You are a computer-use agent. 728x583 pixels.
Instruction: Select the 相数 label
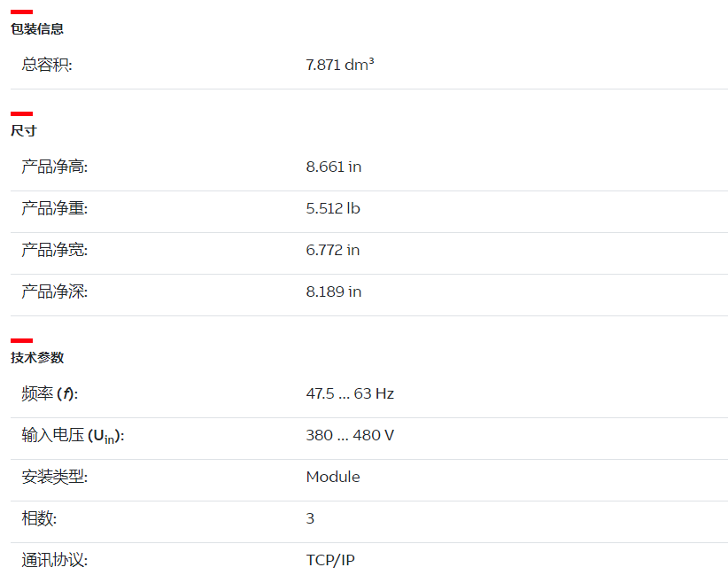[x=39, y=518]
